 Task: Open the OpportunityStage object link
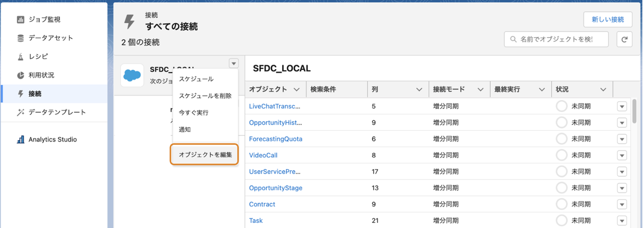tap(275, 188)
